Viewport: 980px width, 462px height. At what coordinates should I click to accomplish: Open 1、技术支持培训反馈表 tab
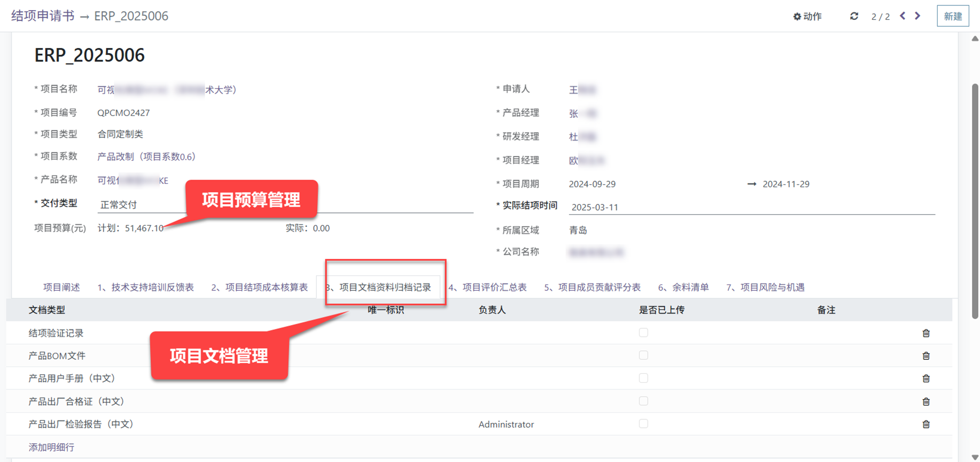[145, 287]
